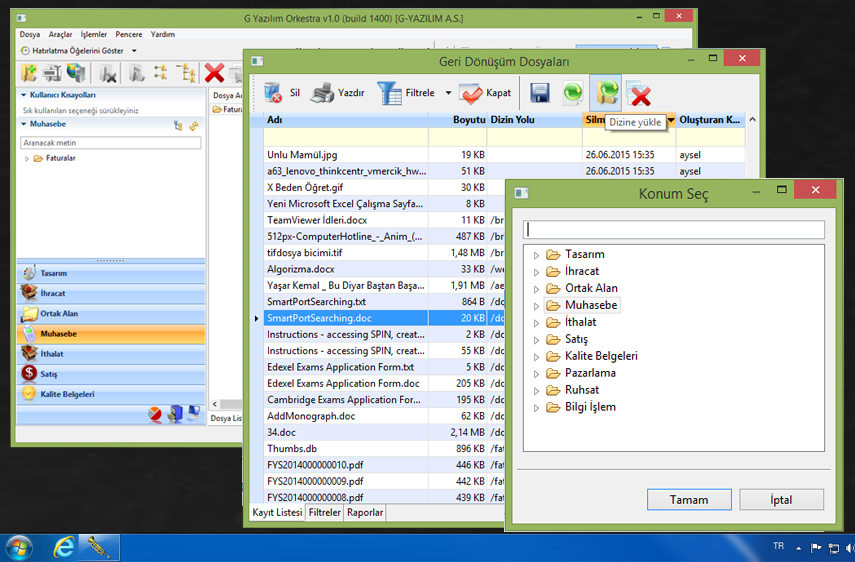Click the blue floppy disk save icon
855x562 pixels.
click(x=540, y=94)
